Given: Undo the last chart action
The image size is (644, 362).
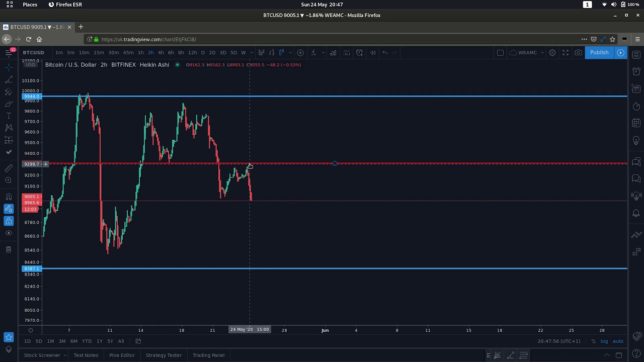Looking at the screenshot, I should point(385,52).
